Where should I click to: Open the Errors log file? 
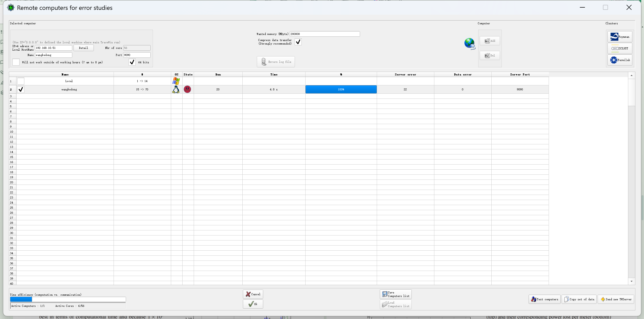[276, 62]
